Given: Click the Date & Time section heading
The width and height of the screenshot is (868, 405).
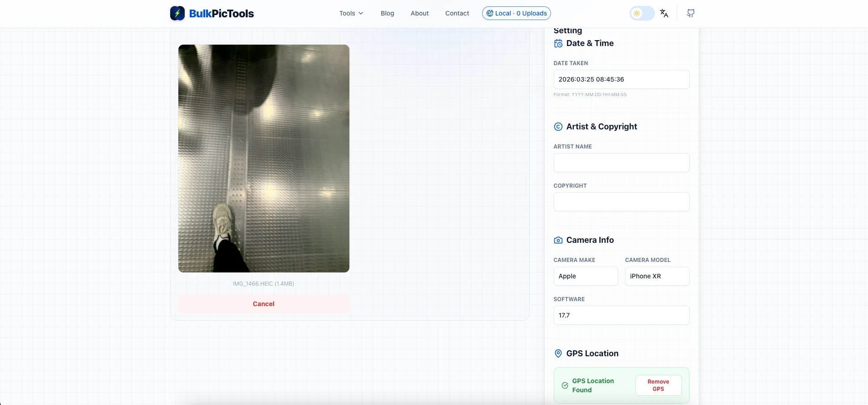Looking at the screenshot, I should point(590,43).
